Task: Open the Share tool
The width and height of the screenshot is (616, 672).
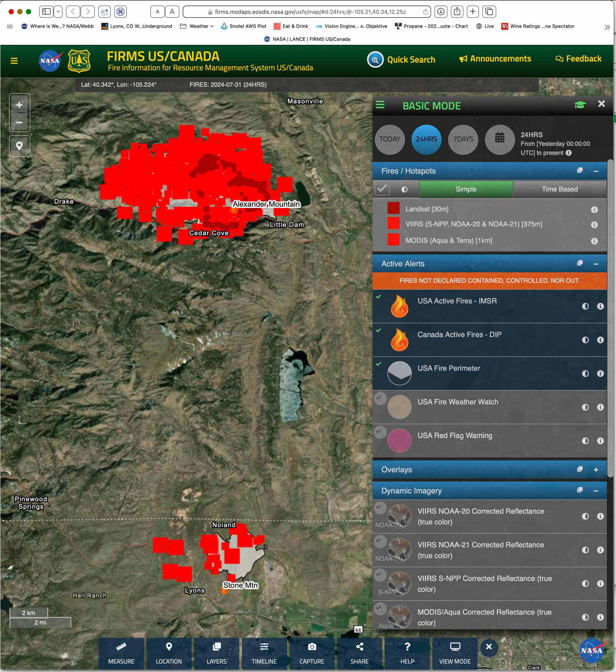Action: pyautogui.click(x=359, y=653)
